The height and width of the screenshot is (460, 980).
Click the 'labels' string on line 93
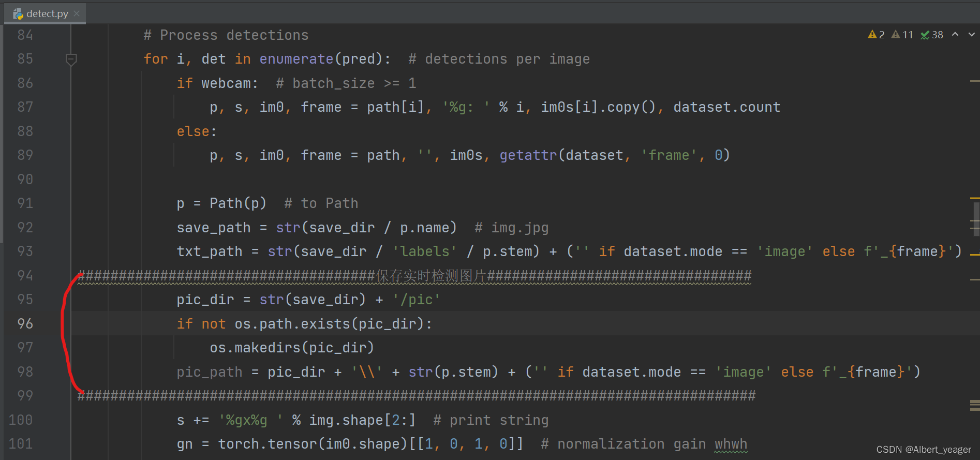(424, 251)
